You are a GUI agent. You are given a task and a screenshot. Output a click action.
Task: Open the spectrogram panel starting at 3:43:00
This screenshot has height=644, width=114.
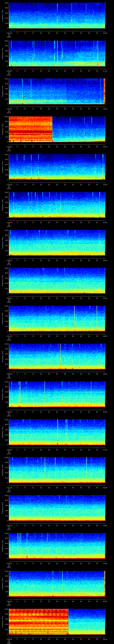(x=57, y=546)
